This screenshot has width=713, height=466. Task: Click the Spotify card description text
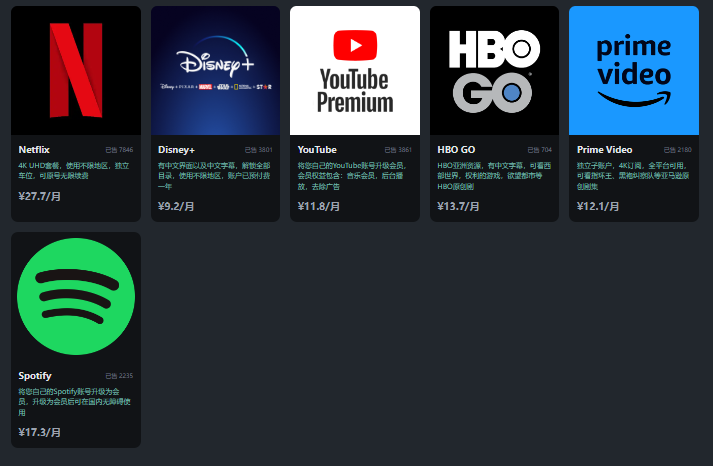coord(75,402)
